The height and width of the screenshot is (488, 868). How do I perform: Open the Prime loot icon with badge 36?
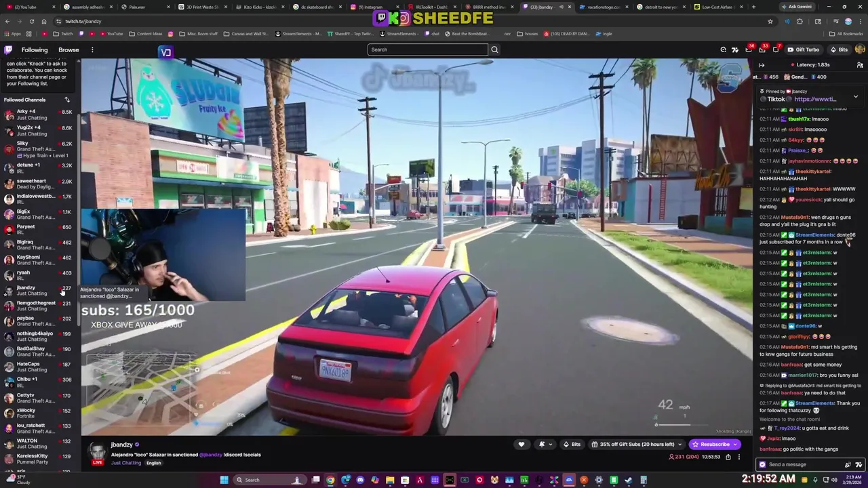coord(749,49)
